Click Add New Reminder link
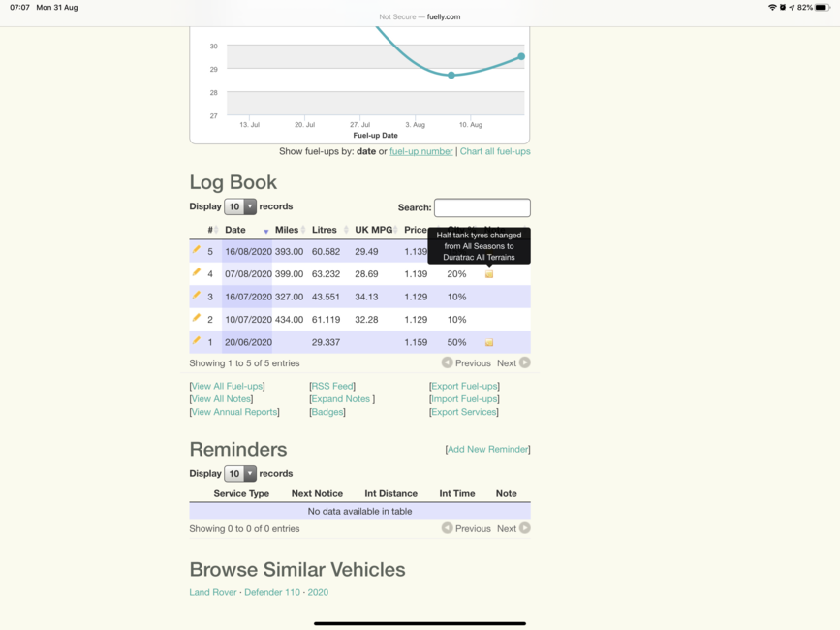 tap(488, 450)
